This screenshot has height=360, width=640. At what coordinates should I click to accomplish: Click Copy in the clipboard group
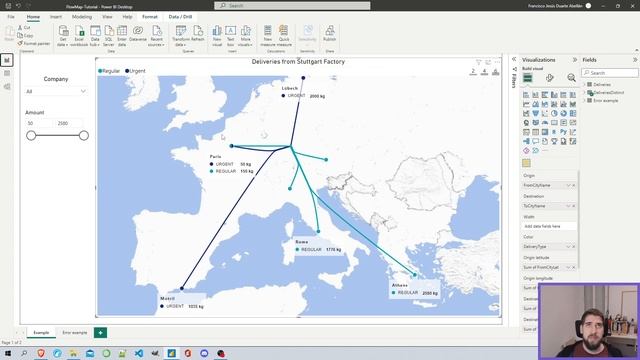(25, 36)
